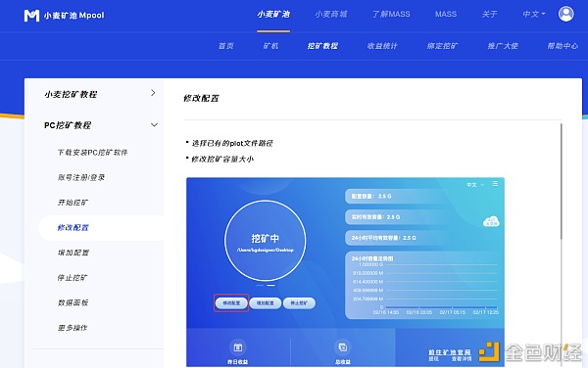Click the cloud icon in tutorial screenshot
The image size is (588, 368).
click(x=491, y=221)
